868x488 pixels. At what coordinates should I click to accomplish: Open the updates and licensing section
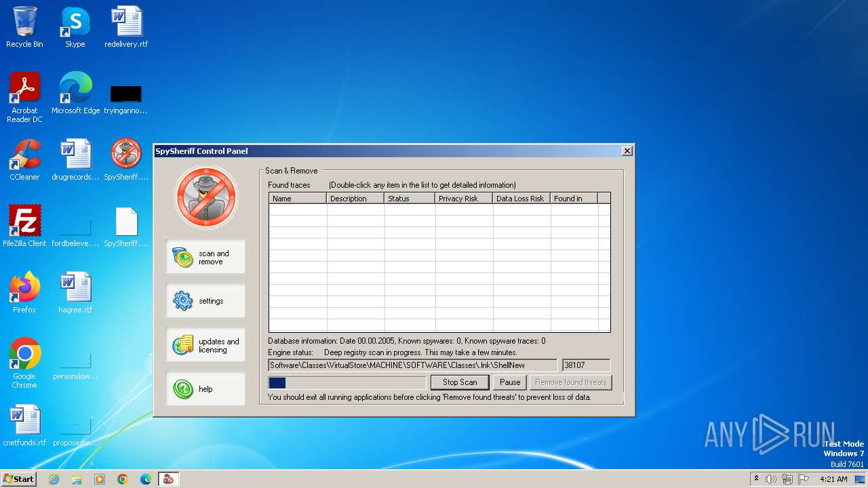[x=205, y=345]
